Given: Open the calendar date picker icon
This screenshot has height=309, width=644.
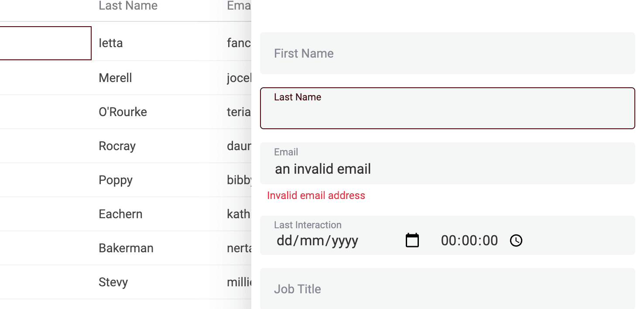Looking at the screenshot, I should (412, 240).
